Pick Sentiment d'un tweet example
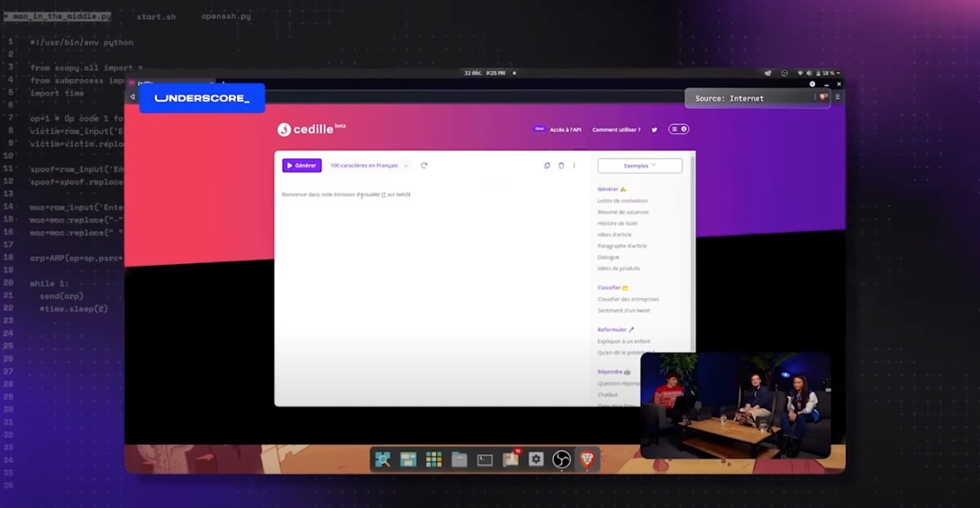This screenshot has width=980, height=508. [623, 311]
